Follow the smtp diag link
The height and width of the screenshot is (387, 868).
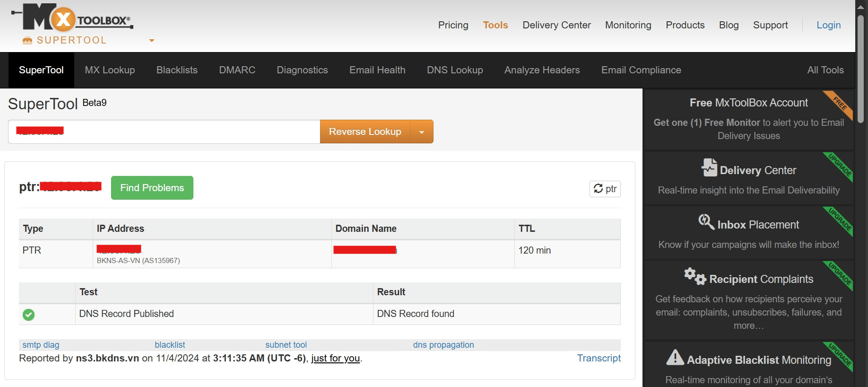tap(41, 345)
